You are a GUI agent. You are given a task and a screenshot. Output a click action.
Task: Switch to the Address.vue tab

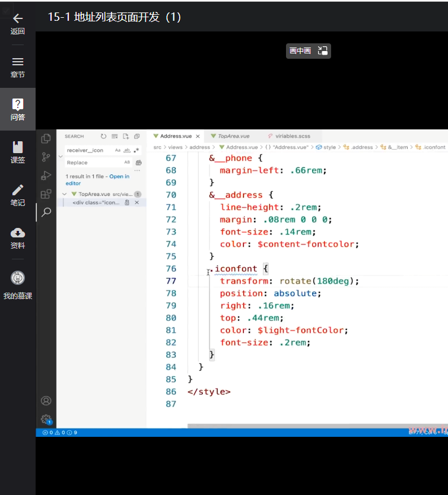click(176, 136)
